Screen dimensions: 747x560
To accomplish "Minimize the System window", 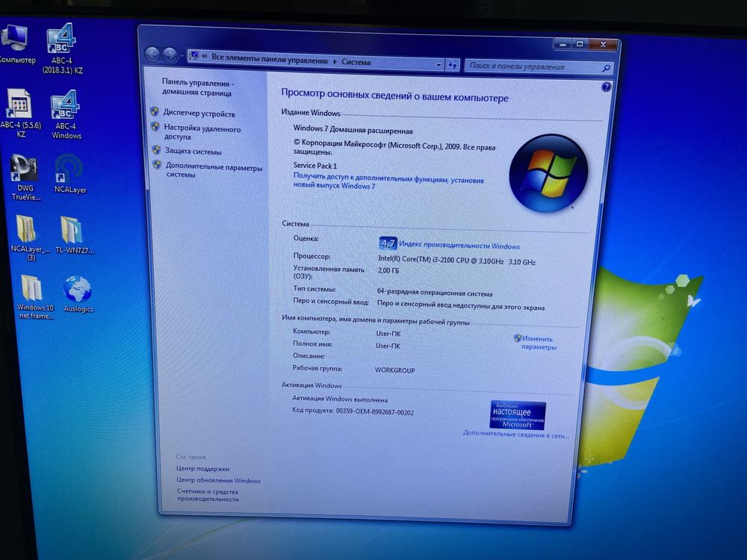I will (562, 44).
